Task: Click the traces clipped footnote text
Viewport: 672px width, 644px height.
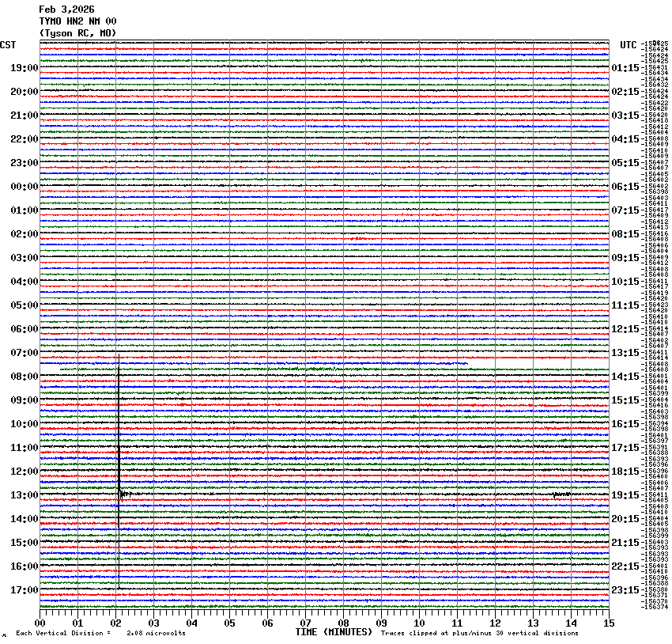Action: click(479, 633)
